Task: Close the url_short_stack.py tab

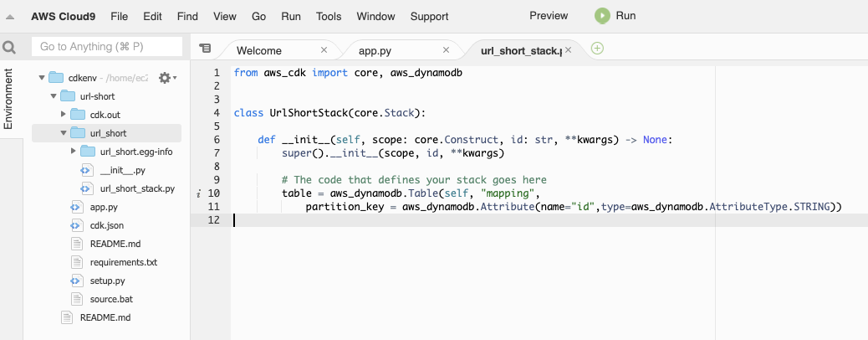Action: (568, 50)
